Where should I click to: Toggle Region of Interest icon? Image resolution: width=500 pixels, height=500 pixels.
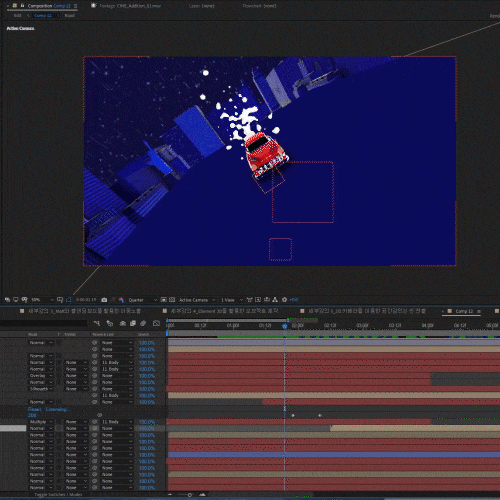164,300
